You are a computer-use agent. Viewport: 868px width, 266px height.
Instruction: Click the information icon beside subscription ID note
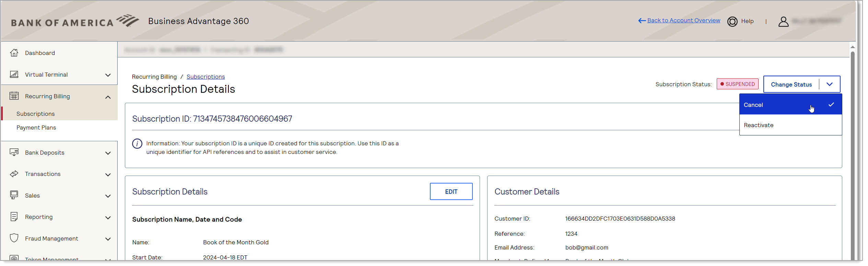(x=137, y=144)
